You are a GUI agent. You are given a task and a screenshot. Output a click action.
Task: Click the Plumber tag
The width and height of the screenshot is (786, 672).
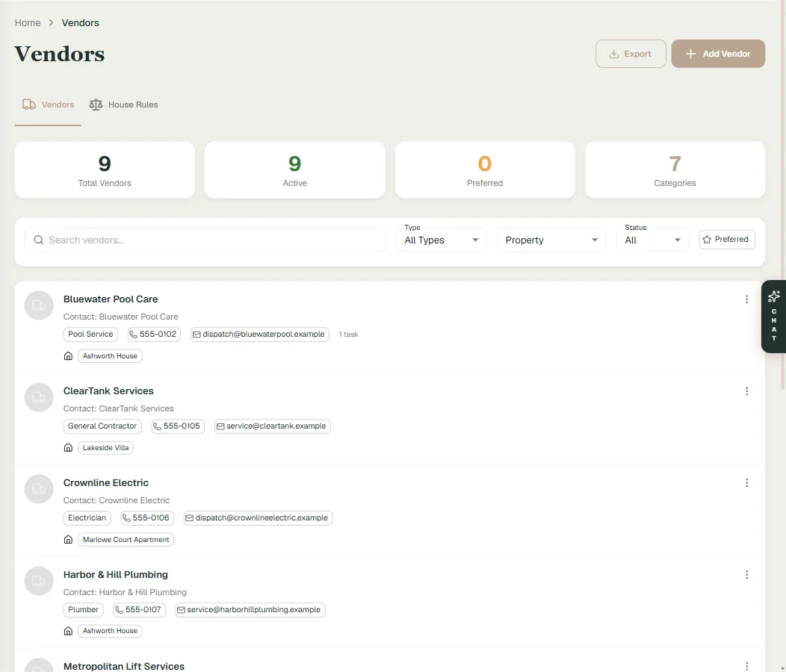click(x=83, y=610)
